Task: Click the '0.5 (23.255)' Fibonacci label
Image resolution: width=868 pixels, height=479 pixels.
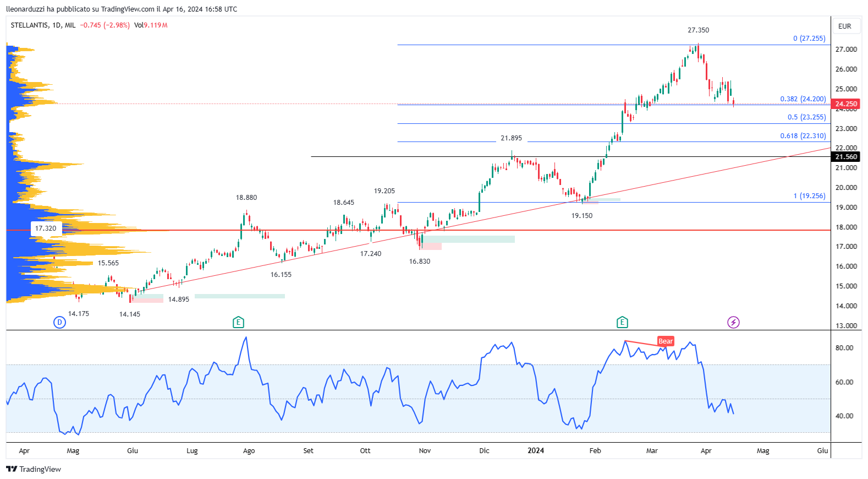Action: click(807, 117)
